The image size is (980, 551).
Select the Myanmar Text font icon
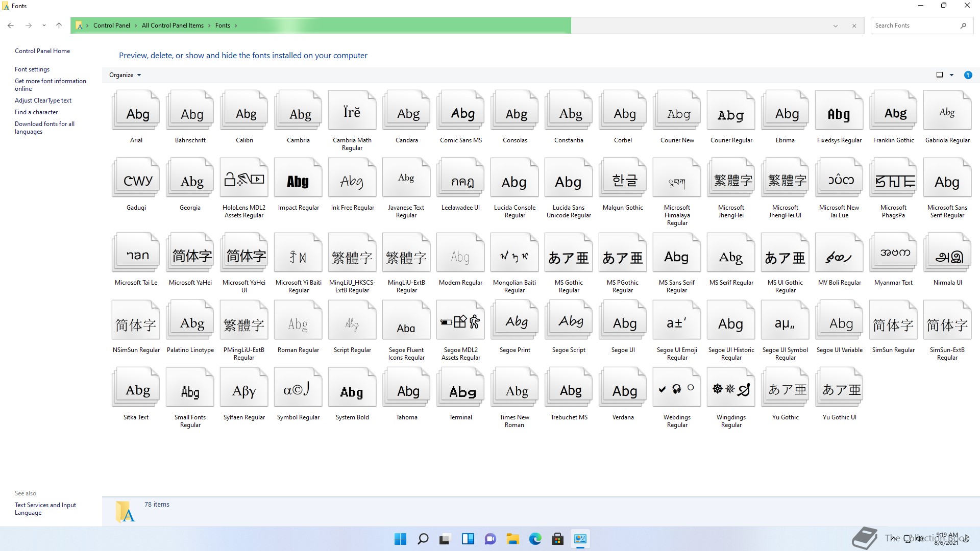pyautogui.click(x=894, y=253)
